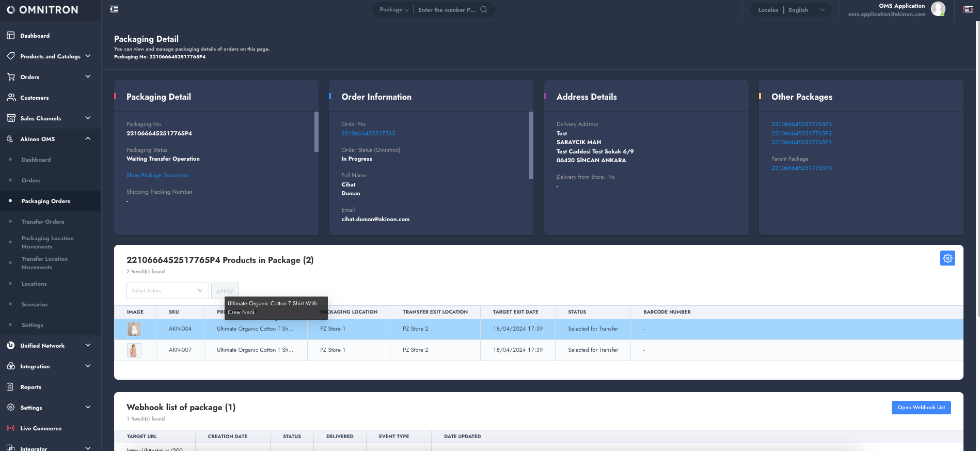Open the Package search type dropdown
The width and height of the screenshot is (980, 451).
pyautogui.click(x=394, y=10)
